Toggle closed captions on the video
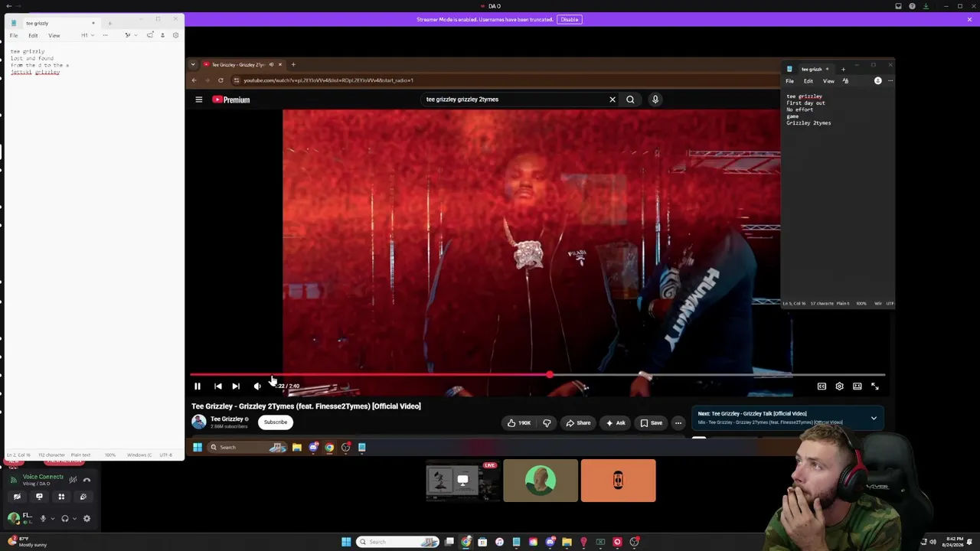980x551 pixels. [822, 386]
